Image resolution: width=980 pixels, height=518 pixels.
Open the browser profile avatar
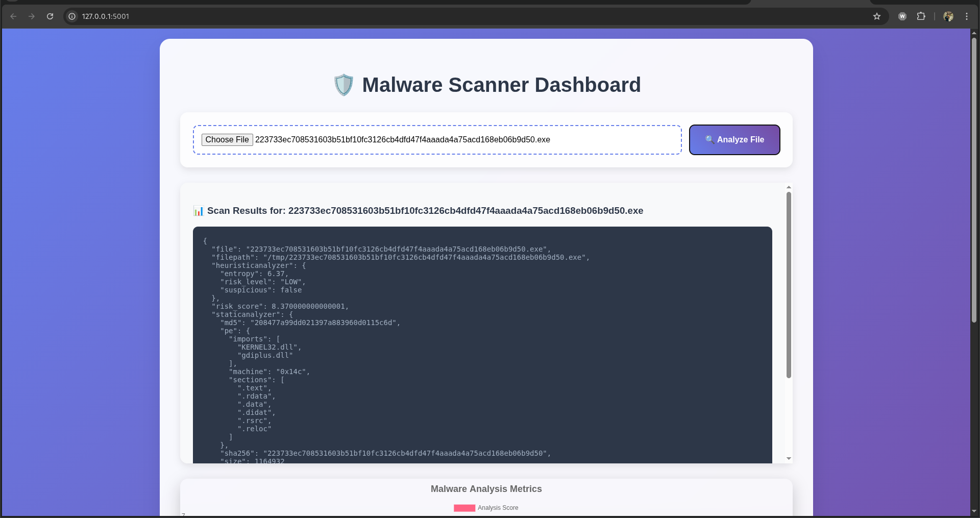click(x=948, y=16)
